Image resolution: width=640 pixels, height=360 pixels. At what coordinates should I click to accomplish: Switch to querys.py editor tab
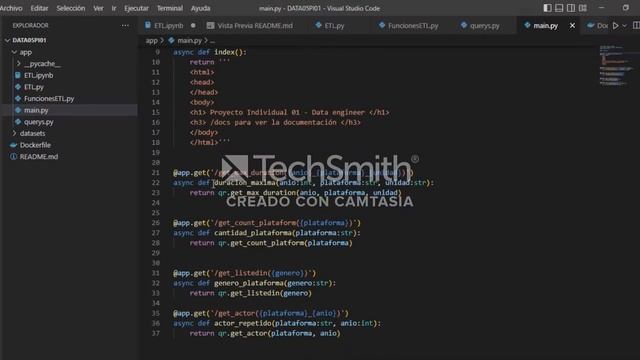484,26
